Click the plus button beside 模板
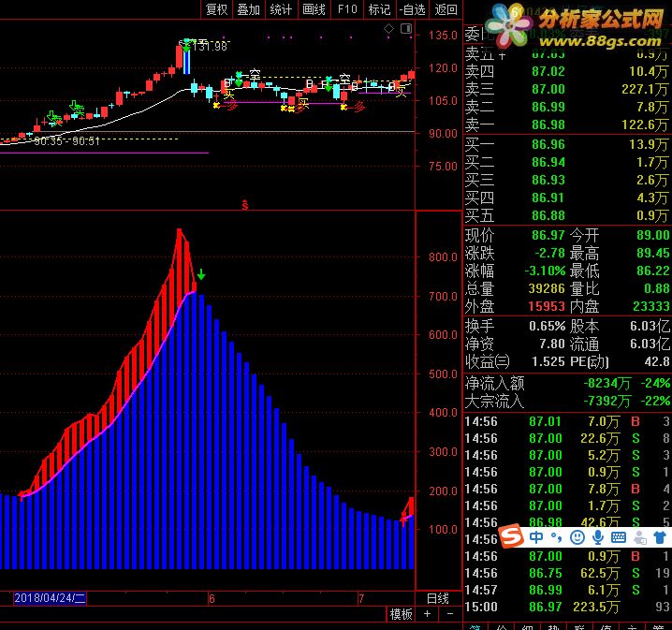The height and width of the screenshot is (630, 672). pos(428,614)
